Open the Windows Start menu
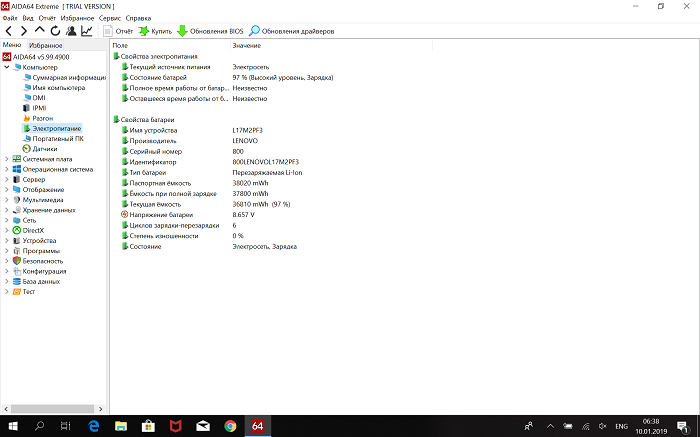This screenshot has height=437, width=700. 13,426
